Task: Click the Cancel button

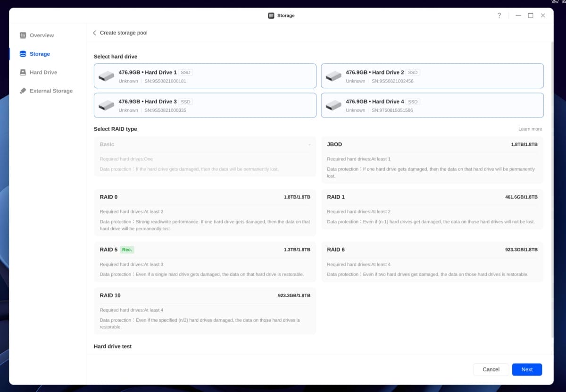Action: pos(491,369)
